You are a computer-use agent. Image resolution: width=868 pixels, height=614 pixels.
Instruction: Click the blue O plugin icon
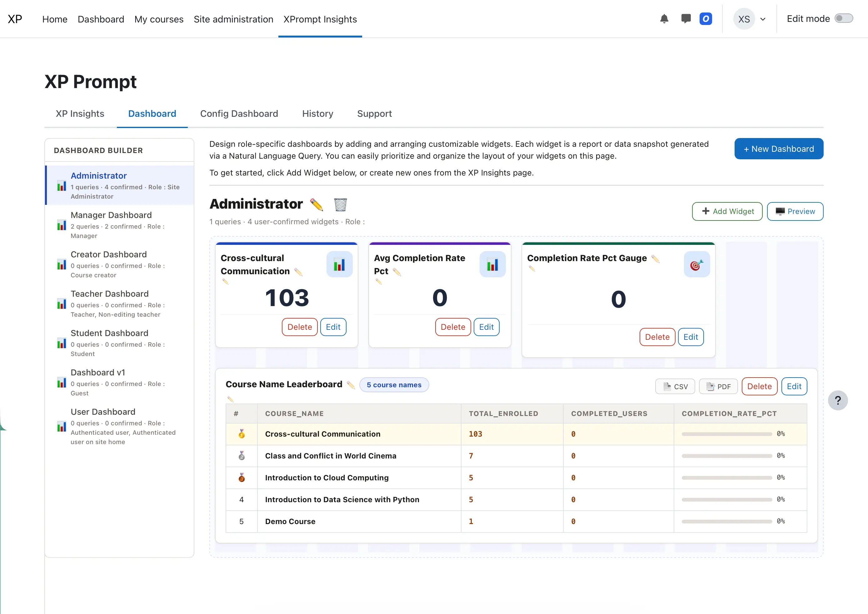pyautogui.click(x=706, y=19)
